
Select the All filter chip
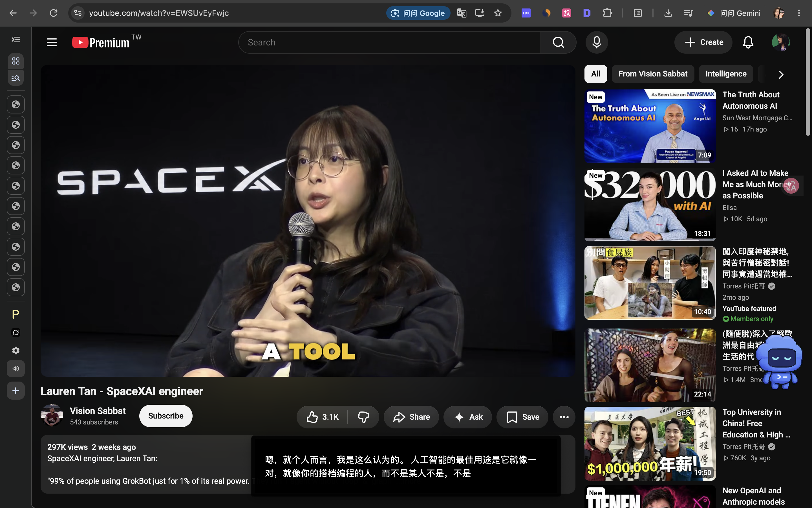point(595,74)
